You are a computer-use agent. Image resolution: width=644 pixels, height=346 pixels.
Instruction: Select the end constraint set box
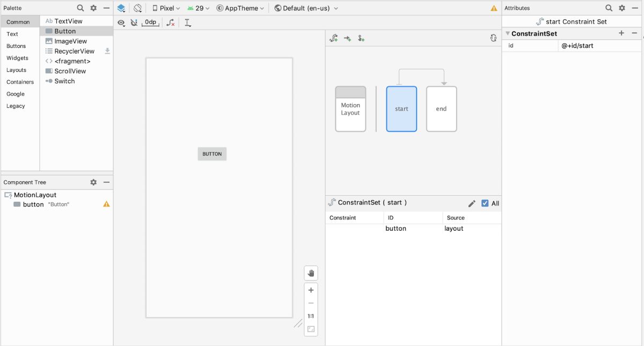point(441,109)
